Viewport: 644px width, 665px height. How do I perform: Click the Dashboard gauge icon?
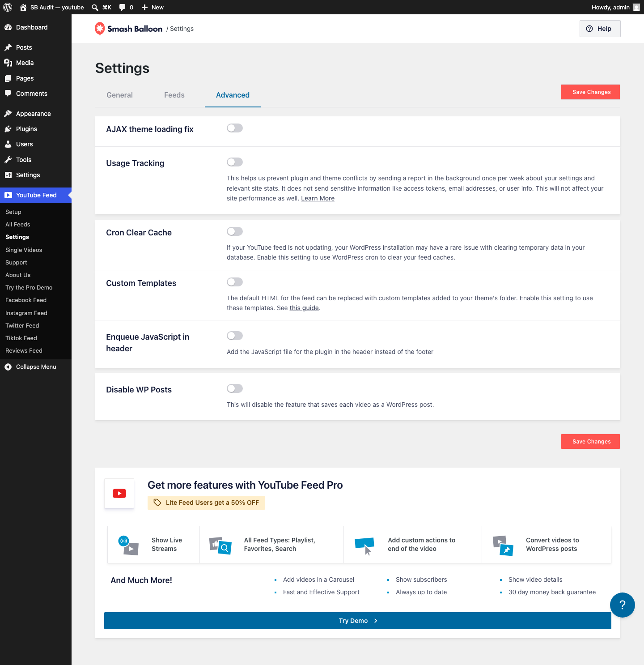pyautogui.click(x=8, y=27)
